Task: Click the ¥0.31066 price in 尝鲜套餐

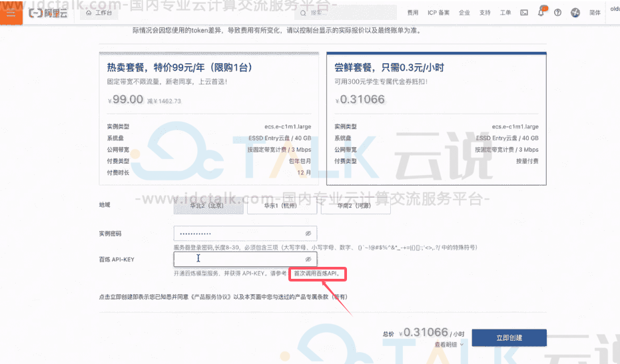Action: pos(360,99)
